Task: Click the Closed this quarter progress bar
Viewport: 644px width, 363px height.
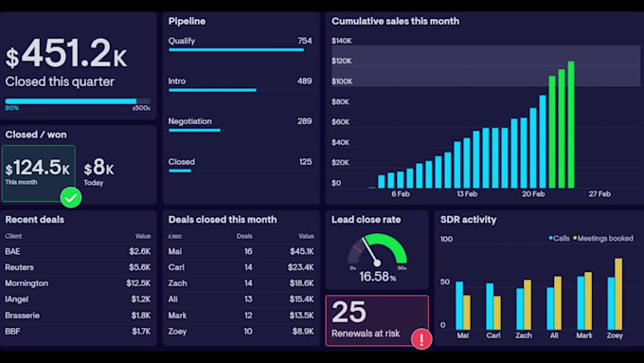Action: tap(78, 101)
